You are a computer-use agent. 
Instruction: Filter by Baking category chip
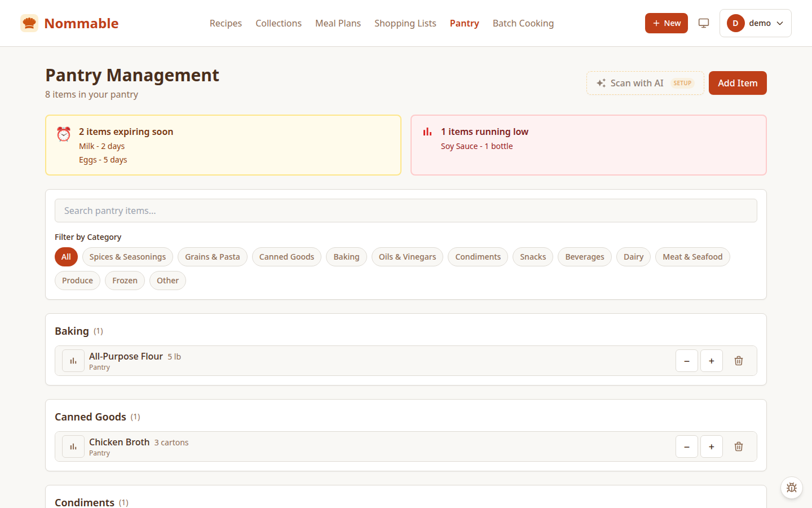(x=346, y=257)
